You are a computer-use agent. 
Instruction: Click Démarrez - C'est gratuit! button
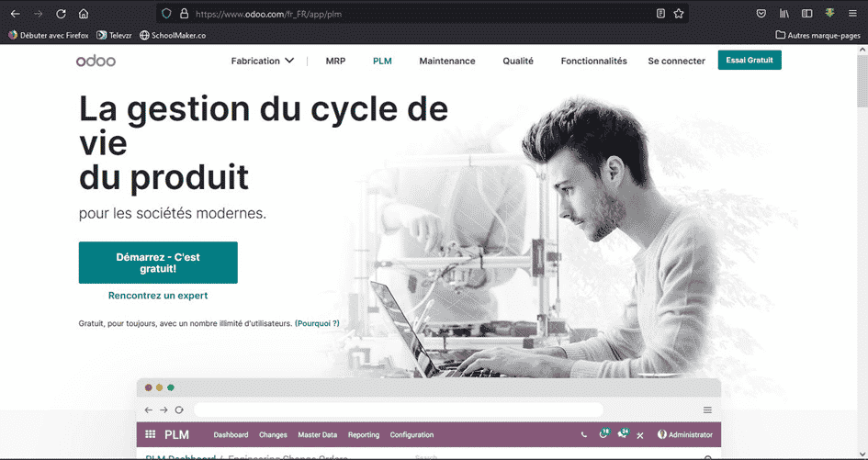[158, 263]
